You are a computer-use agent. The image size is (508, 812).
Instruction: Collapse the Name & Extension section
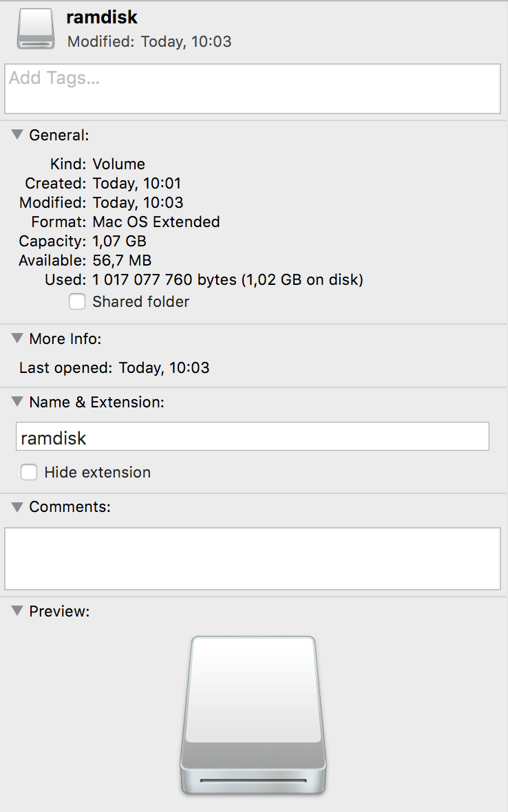tap(18, 402)
